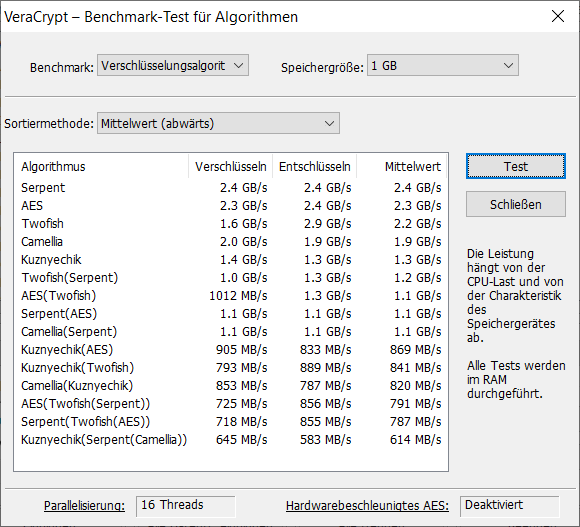
Task: Close the benchmark dialog with X
Action: point(557,16)
